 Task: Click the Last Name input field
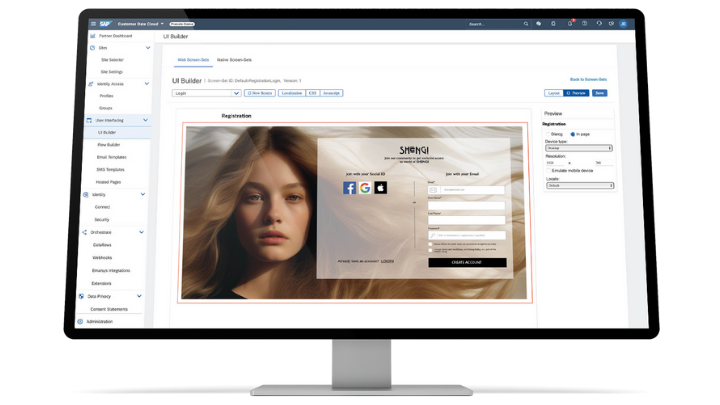click(467, 220)
